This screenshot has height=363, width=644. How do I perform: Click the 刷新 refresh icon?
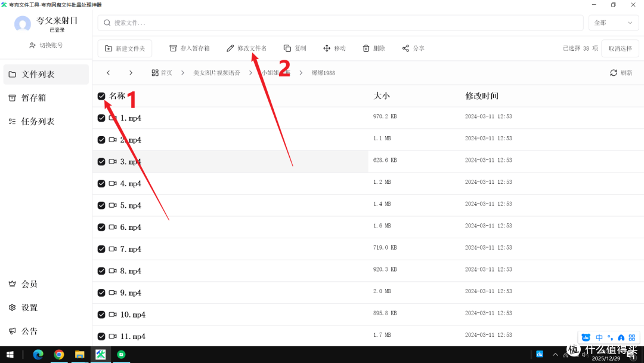(613, 73)
